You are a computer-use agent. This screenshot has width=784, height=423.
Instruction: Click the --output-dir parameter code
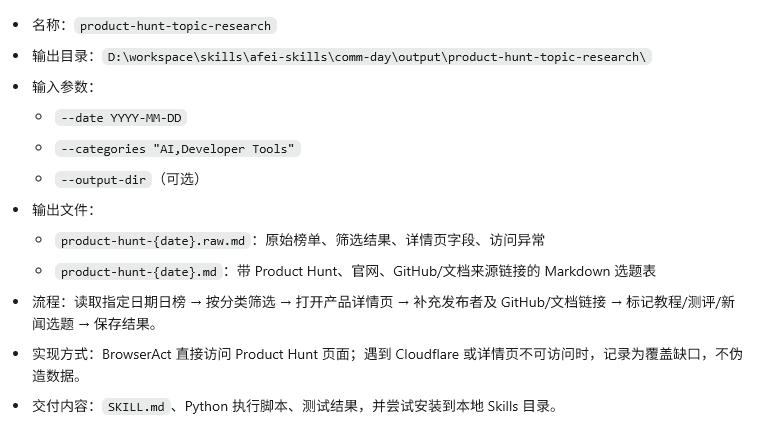click(x=103, y=180)
